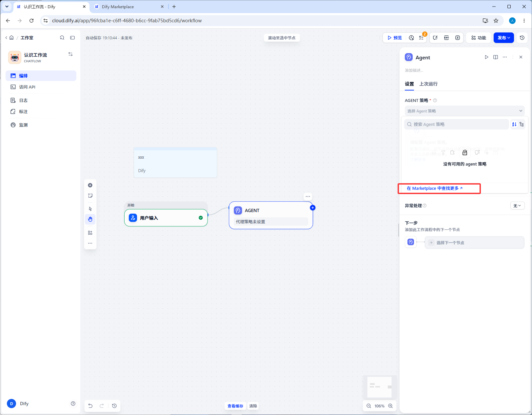Image resolution: width=532 pixels, height=415 pixels.
Task: Run this step with the Agent panel play icon
Action: [486, 57]
